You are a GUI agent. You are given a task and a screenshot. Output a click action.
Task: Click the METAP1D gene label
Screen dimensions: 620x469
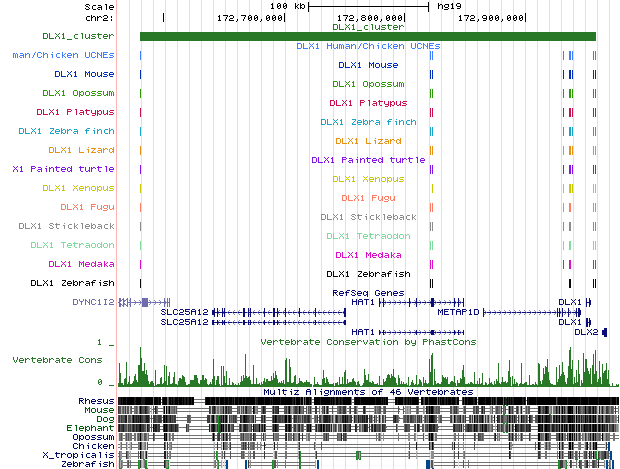pyautogui.click(x=459, y=312)
